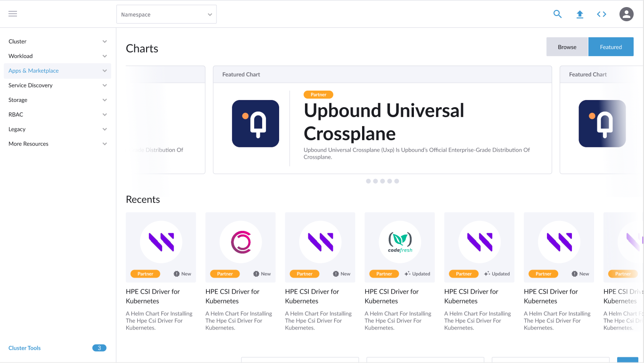The image size is (644, 363).
Task: Expand the Cluster chevron in sidebar
Action: pos(105,42)
